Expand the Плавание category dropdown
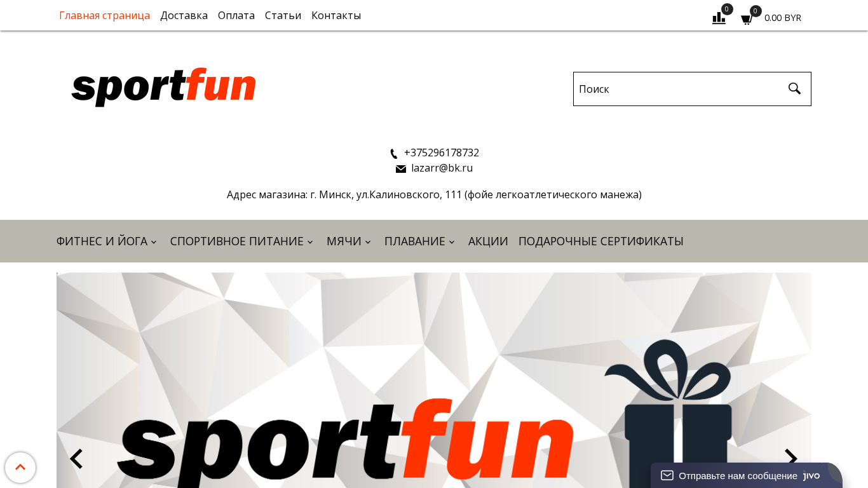This screenshot has height=488, width=868. (419, 241)
